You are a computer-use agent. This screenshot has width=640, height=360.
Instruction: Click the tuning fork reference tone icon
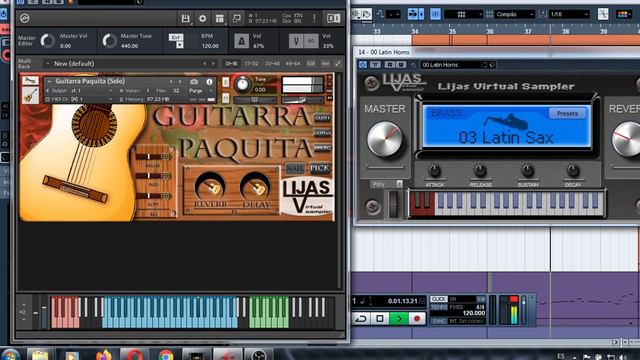296,41
